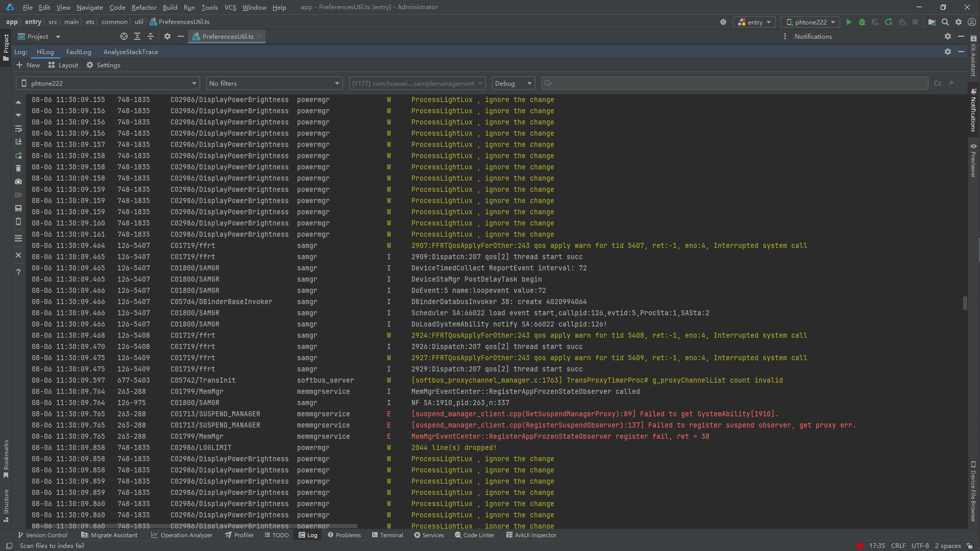980x551 pixels.
Task: Open the phtone222 device dropdown in log panel
Action: pos(108,83)
